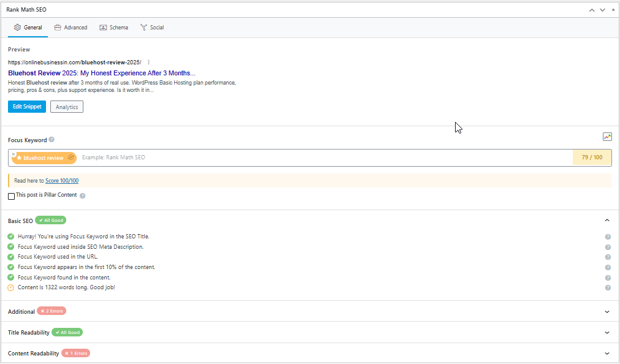The width and height of the screenshot is (620, 364).
Task: Click the text "Content is 1322 words long. Good job!"
Action: (x=66, y=287)
